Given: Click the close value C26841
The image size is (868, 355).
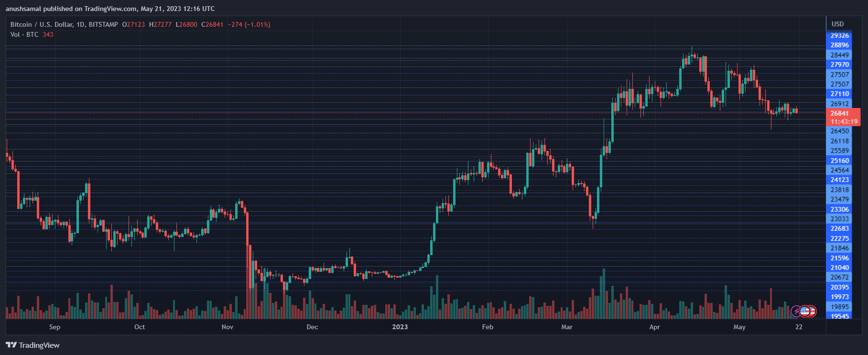Looking at the screenshot, I should click(212, 24).
